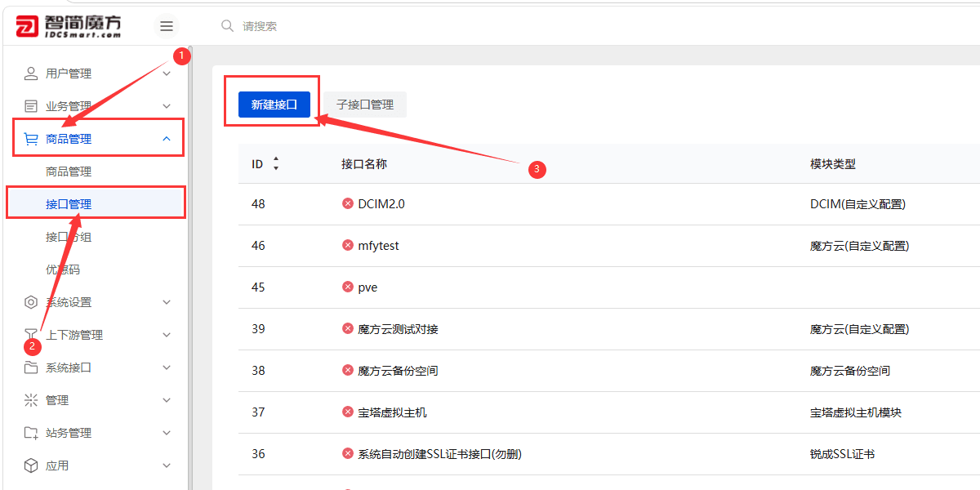Open the 优惠码 submenu item
Screen dimensions: 980x490
(x=63, y=269)
